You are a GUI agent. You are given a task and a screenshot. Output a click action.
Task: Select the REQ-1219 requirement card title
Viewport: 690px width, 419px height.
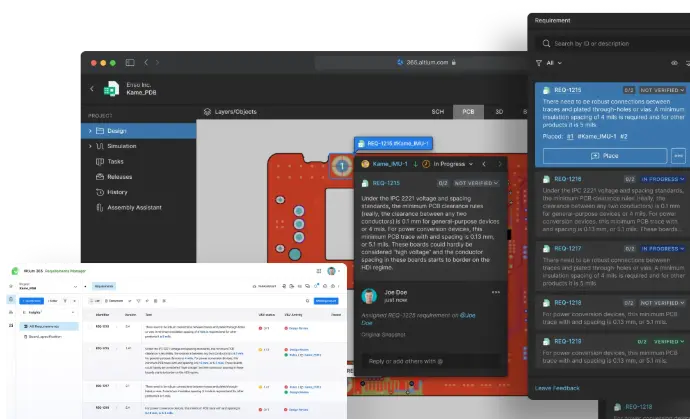[x=568, y=342]
